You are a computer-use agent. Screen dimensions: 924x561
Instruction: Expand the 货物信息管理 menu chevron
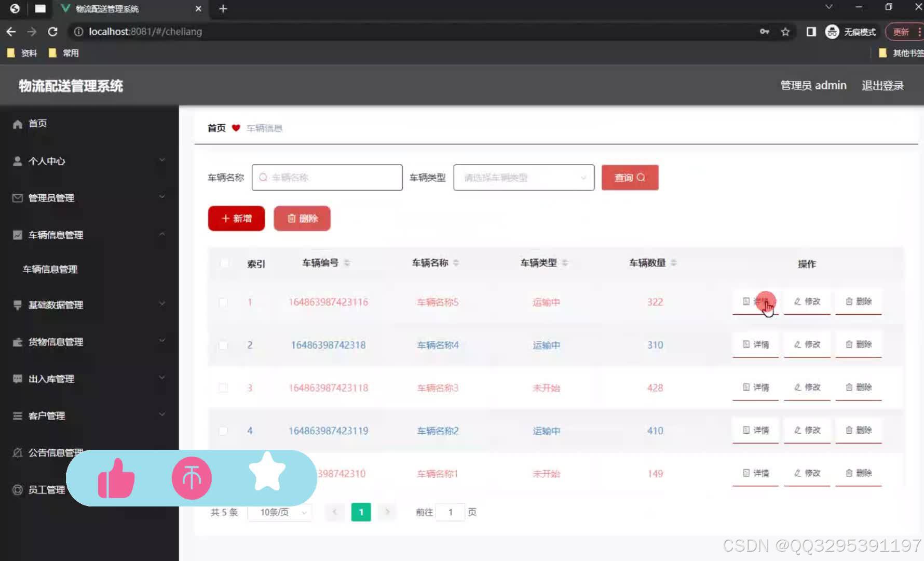[x=162, y=341]
